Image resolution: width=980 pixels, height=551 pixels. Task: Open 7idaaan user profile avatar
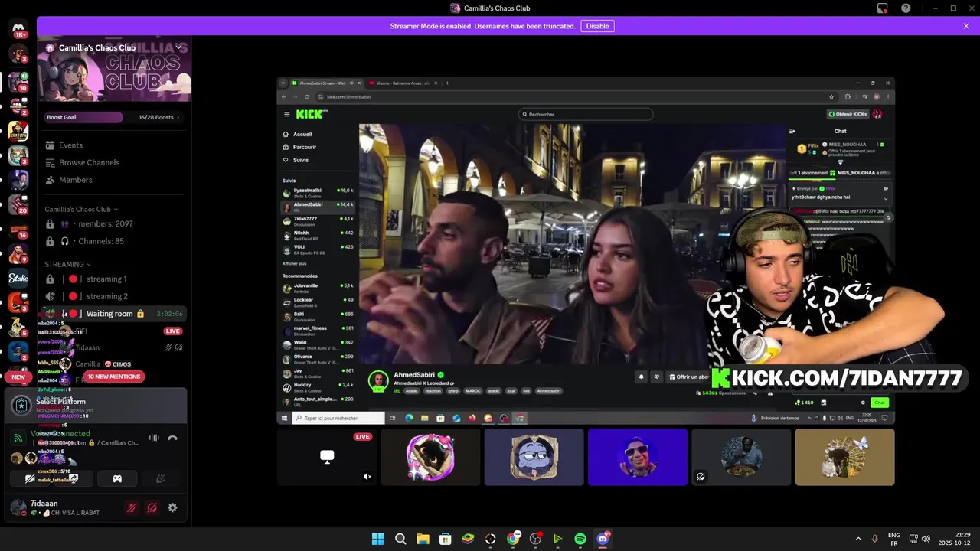pyautogui.click(x=17, y=507)
